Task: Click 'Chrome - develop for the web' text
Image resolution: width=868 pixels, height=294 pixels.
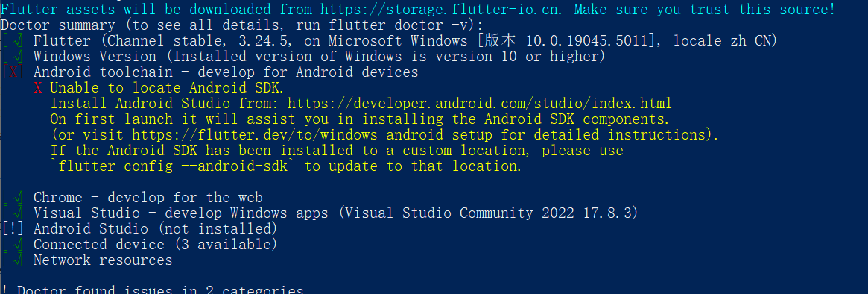Action: pyautogui.click(x=148, y=198)
